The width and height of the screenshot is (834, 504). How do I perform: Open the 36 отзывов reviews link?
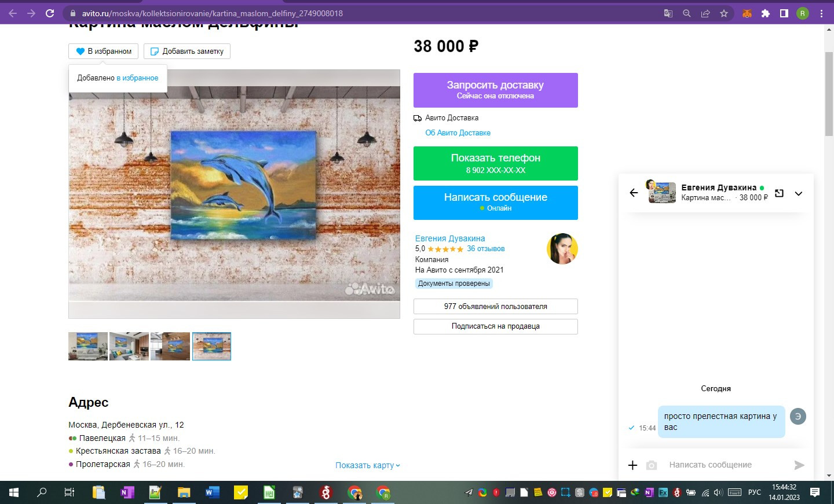(485, 249)
